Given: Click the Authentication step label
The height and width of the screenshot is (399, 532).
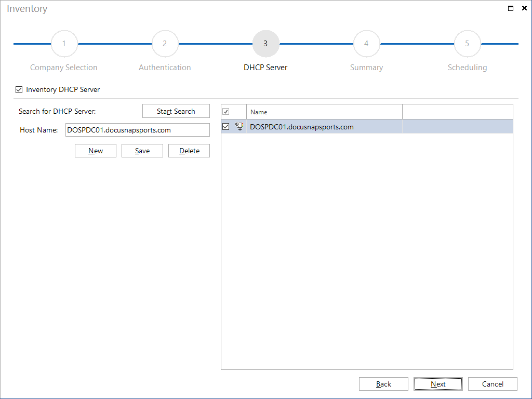Looking at the screenshot, I should coord(165,68).
